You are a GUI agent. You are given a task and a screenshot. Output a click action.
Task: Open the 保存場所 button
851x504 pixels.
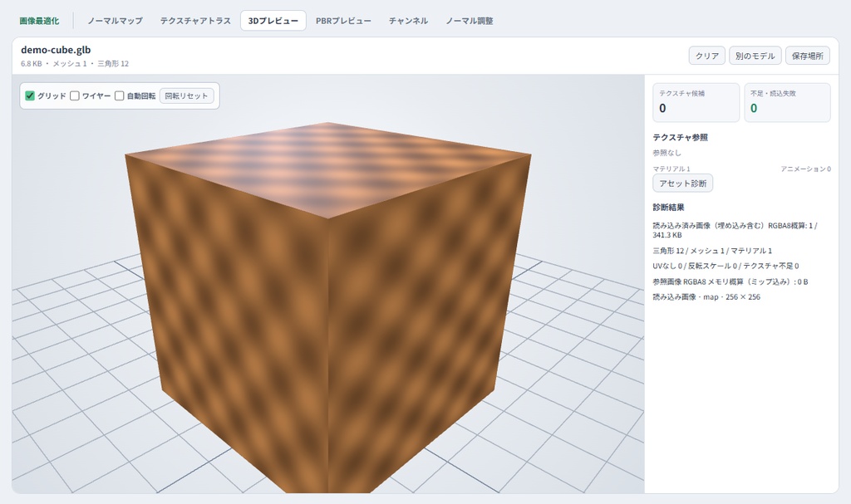(x=808, y=56)
